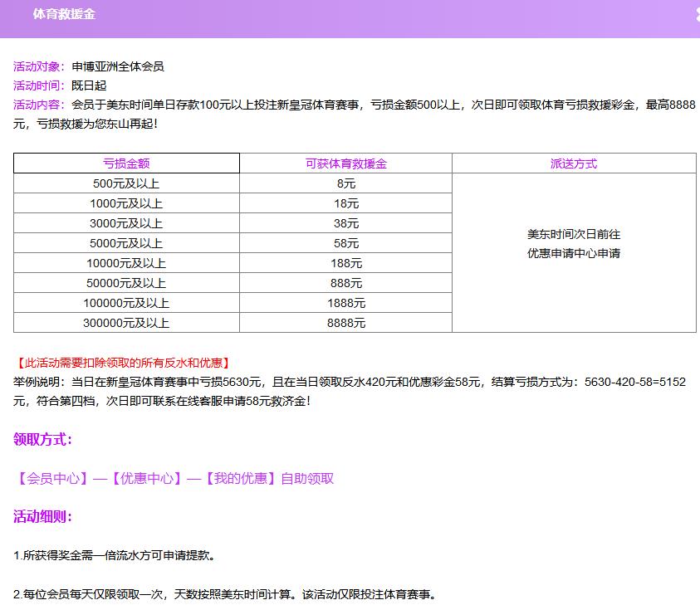
Task: Click the 领取方式 section heading
Action: point(43,439)
